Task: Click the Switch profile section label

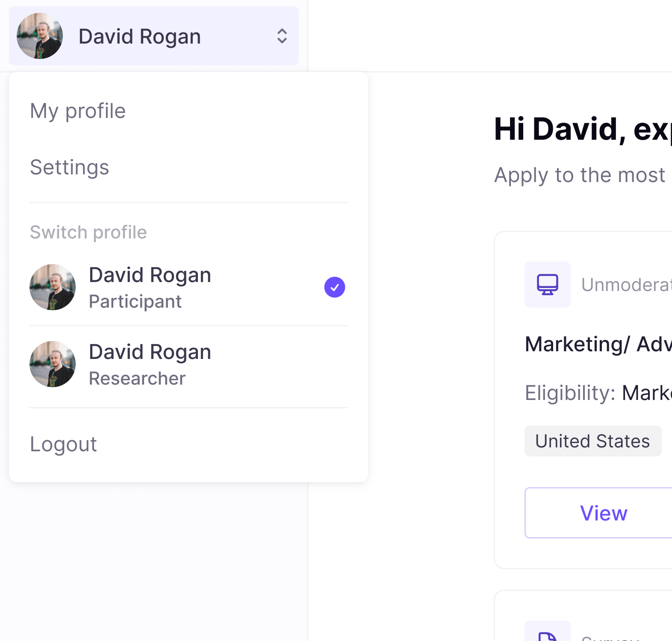Action: pyautogui.click(x=88, y=232)
